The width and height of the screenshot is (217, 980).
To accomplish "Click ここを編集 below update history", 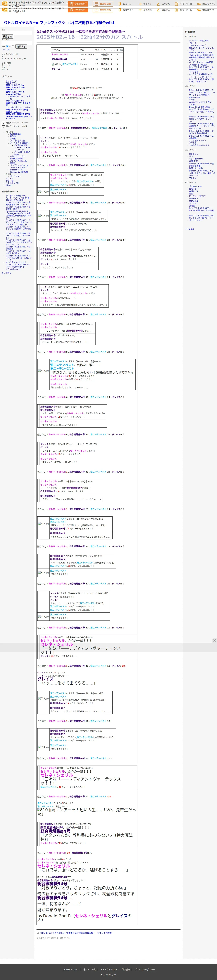I will coord(190,229).
